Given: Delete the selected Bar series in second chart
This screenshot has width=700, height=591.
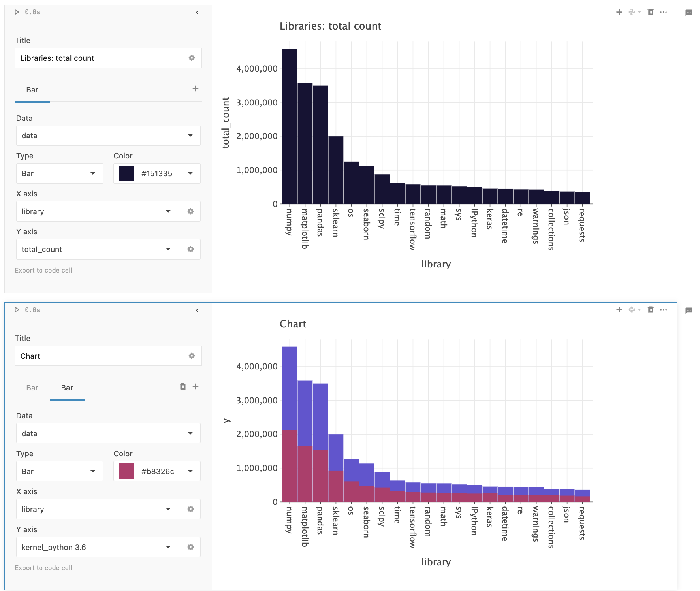Looking at the screenshot, I should 183,386.
